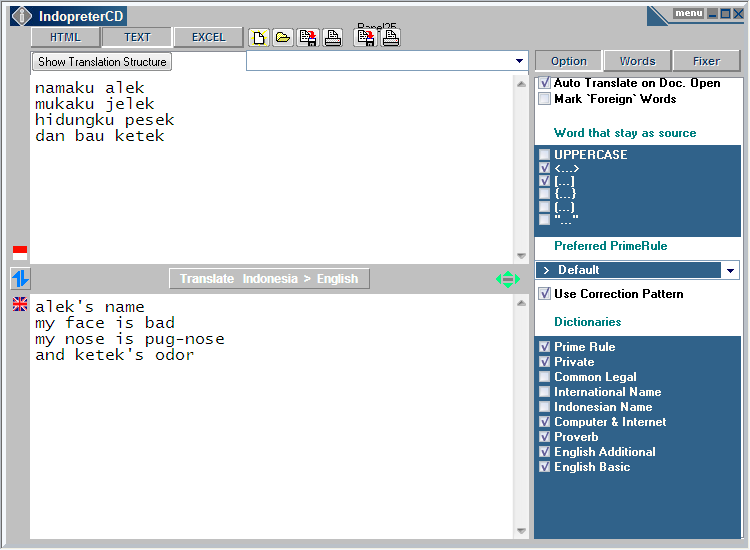Screen dimensions: 750x550
Task: Enable the Common Legal dictionary
Action: 544,377
